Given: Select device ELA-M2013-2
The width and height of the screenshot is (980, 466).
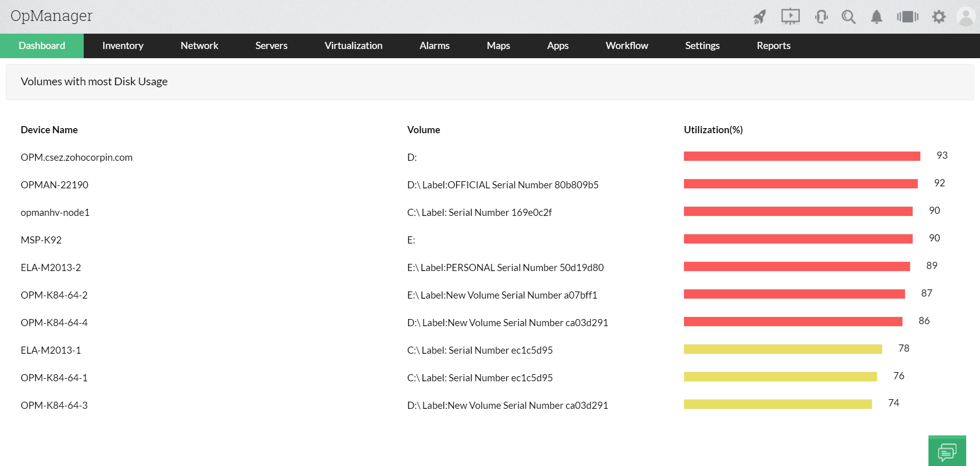Looking at the screenshot, I should click(51, 268).
